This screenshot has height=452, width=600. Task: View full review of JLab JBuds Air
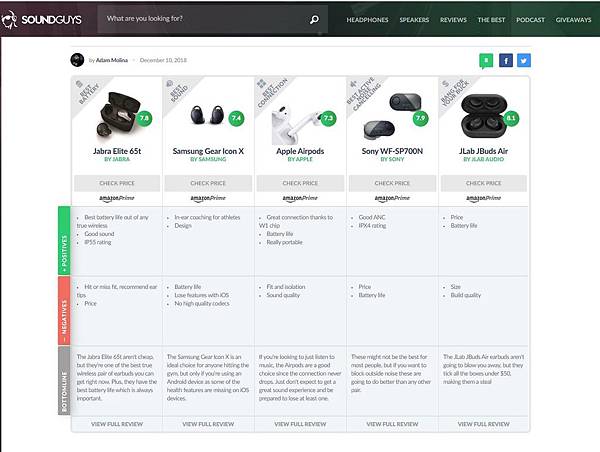[484, 424]
